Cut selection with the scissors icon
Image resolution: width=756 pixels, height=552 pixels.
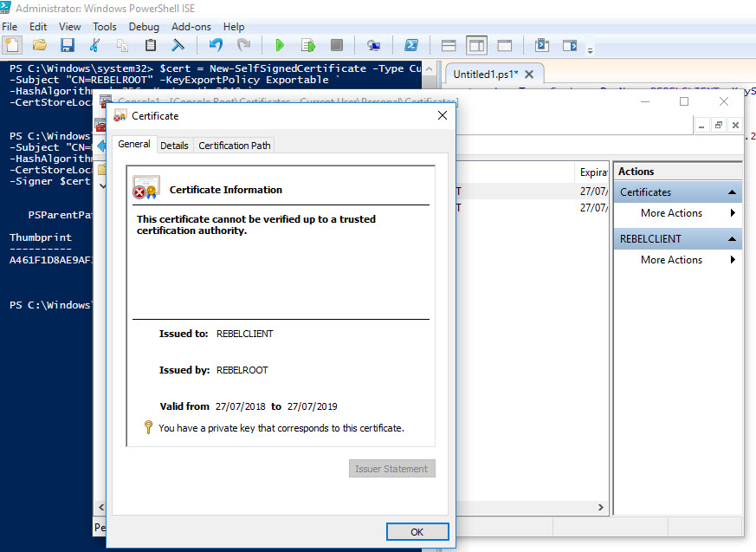pos(94,45)
